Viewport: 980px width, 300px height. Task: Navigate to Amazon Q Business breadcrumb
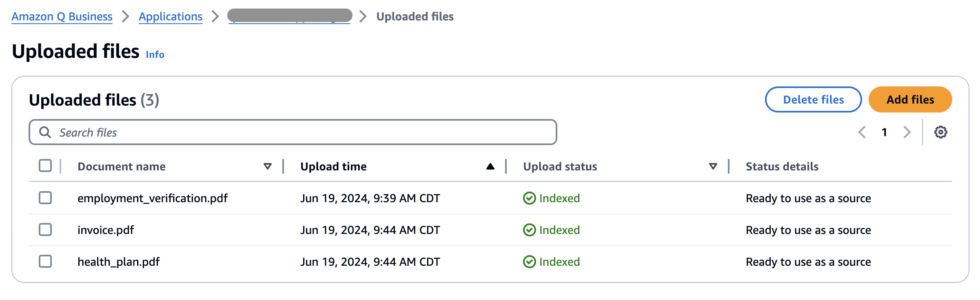coord(62,17)
